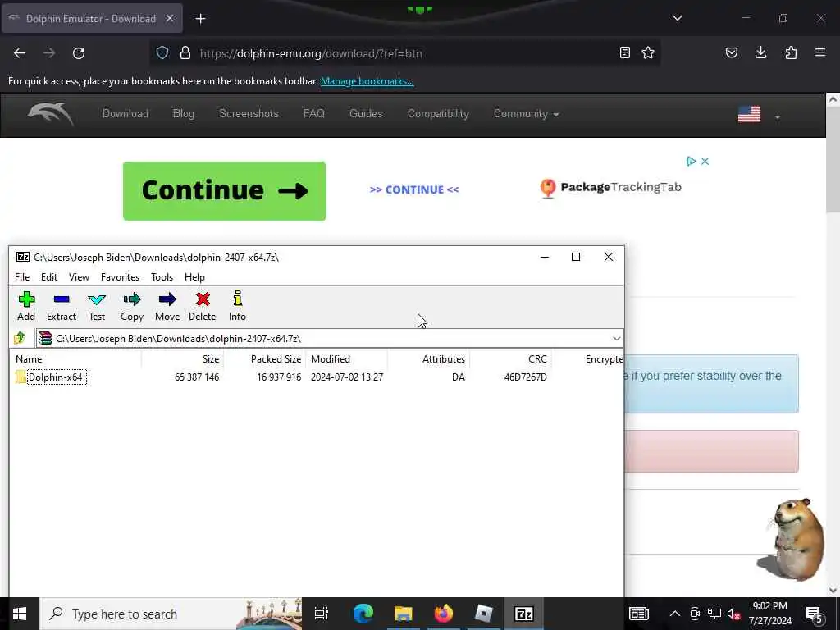Click the Dolphin logo on the website
The height and width of the screenshot is (630, 840).
[50, 113]
